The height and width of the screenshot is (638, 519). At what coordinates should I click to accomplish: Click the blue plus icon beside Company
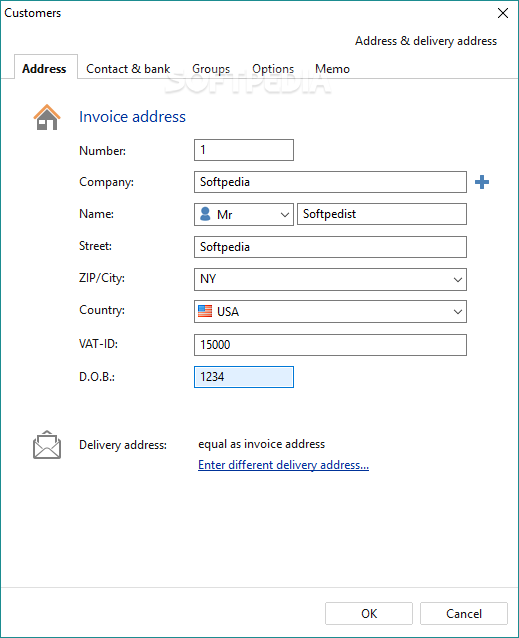tap(482, 182)
